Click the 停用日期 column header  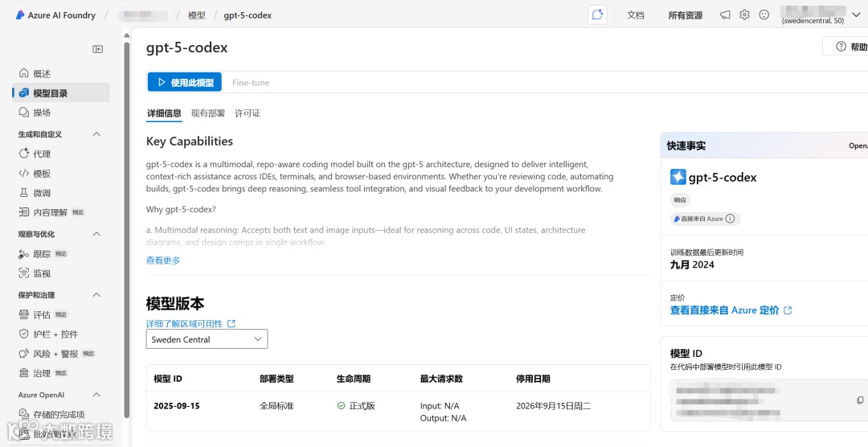click(x=533, y=379)
